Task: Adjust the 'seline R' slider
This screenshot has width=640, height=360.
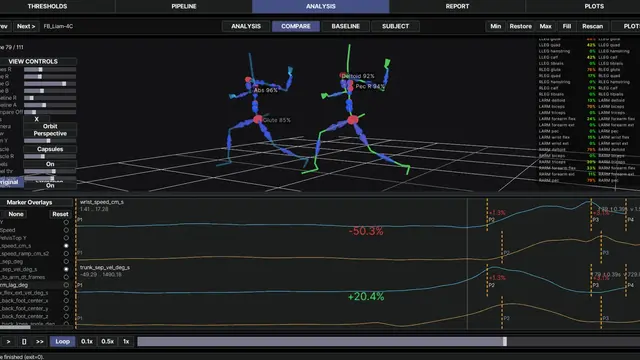Action: pos(50,98)
